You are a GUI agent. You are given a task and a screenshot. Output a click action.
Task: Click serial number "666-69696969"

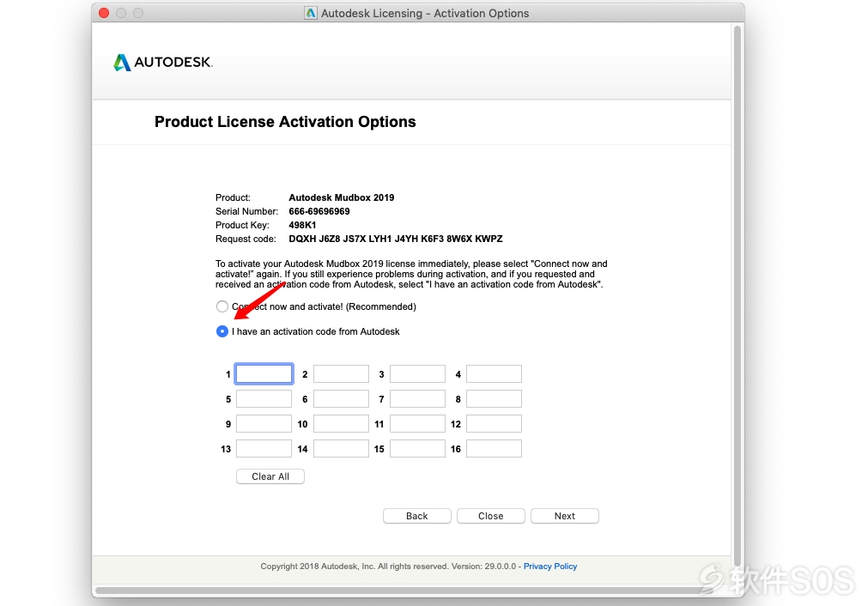point(319,211)
